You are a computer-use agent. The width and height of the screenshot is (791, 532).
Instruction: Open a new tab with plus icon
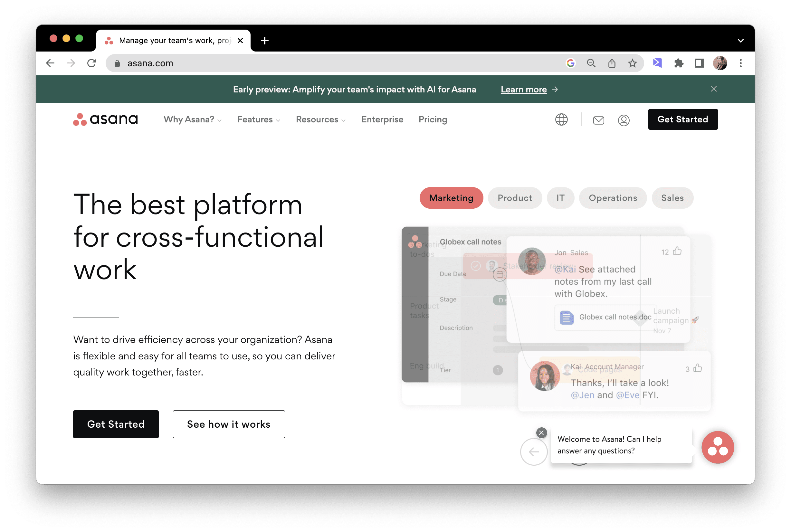[x=265, y=41]
